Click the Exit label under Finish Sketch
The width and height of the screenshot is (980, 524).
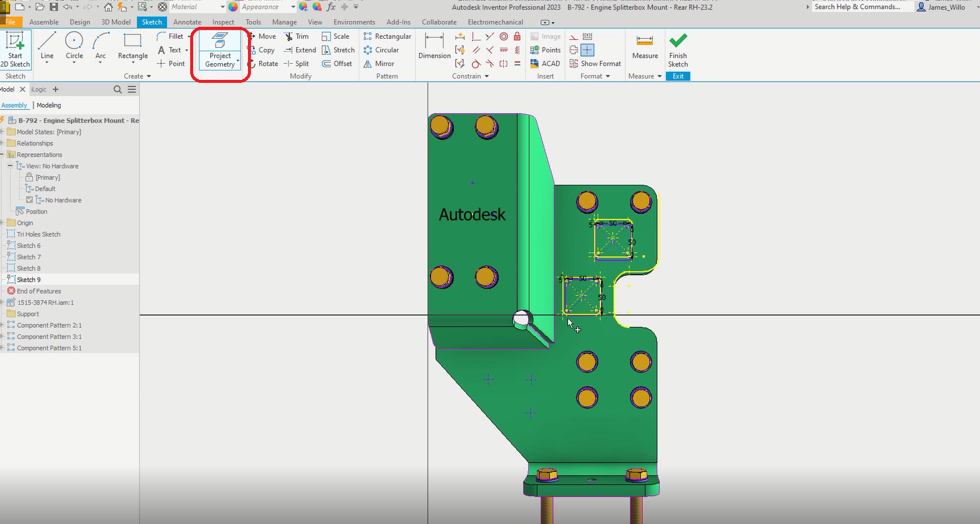click(678, 76)
